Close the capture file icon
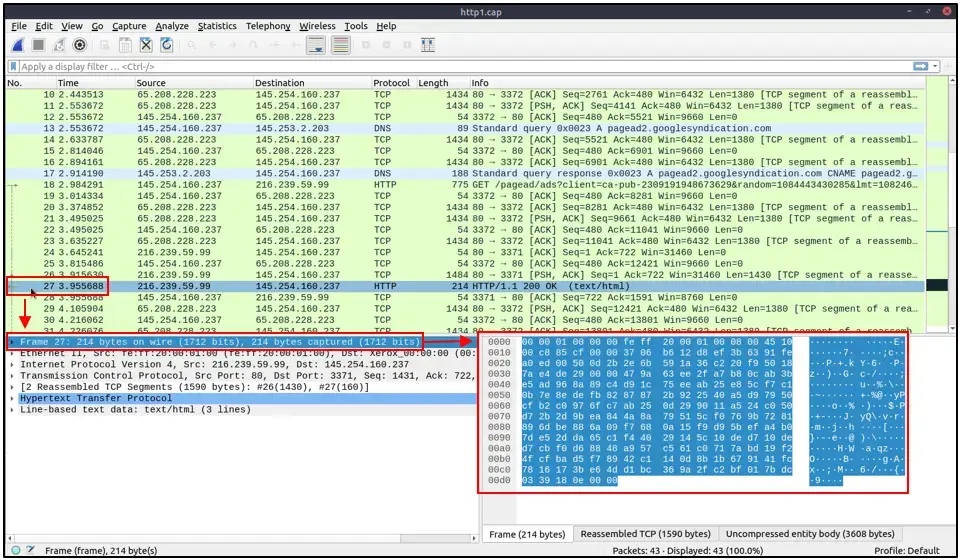The image size is (960, 560). 146,45
